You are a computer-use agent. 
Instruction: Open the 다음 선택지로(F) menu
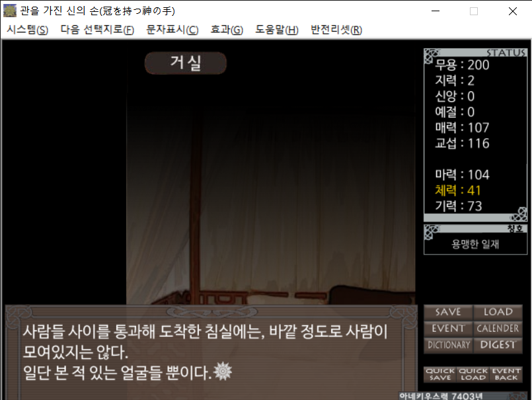click(97, 30)
